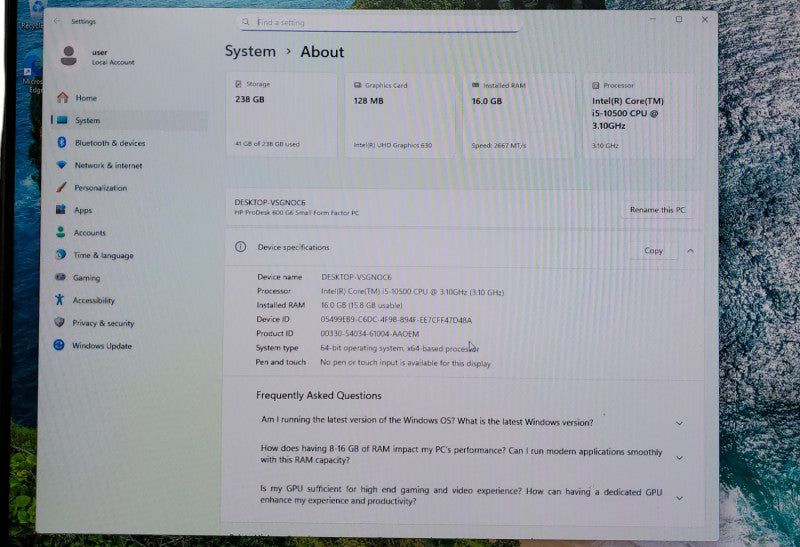Click the Storage card icon
Image resolution: width=800 pixels, height=547 pixels.
(x=238, y=84)
